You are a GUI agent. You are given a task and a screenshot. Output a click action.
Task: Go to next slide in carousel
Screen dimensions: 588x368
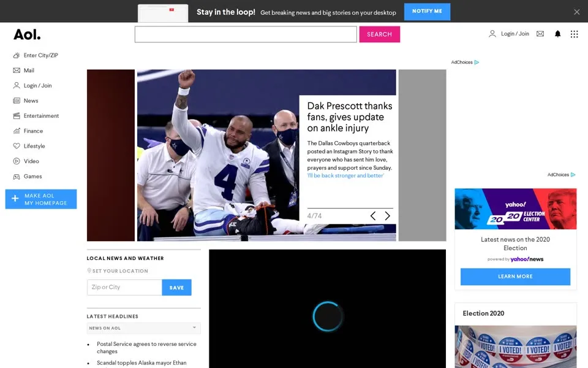[x=387, y=215]
